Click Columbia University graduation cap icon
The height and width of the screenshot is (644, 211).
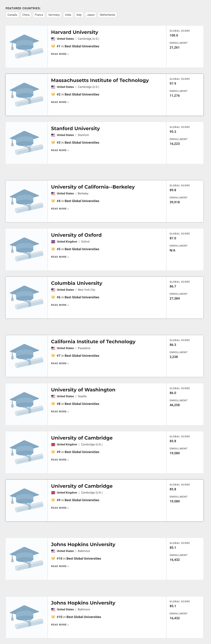[x=27, y=298]
